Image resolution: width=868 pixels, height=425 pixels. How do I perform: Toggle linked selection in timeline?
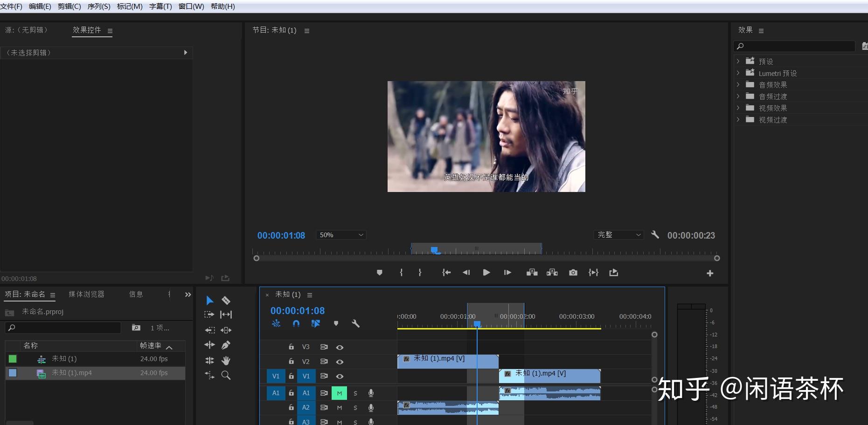(x=316, y=323)
